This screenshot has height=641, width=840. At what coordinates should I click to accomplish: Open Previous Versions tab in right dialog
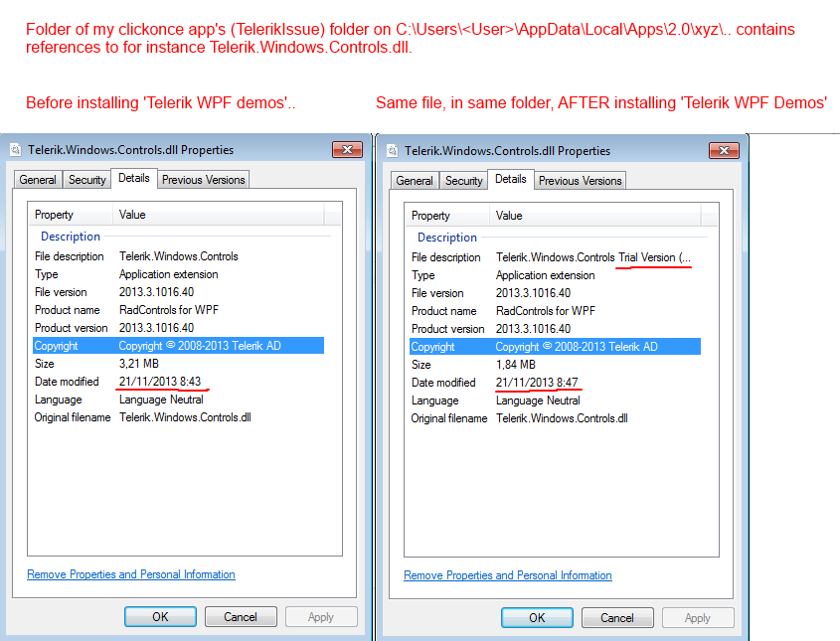pos(581,181)
